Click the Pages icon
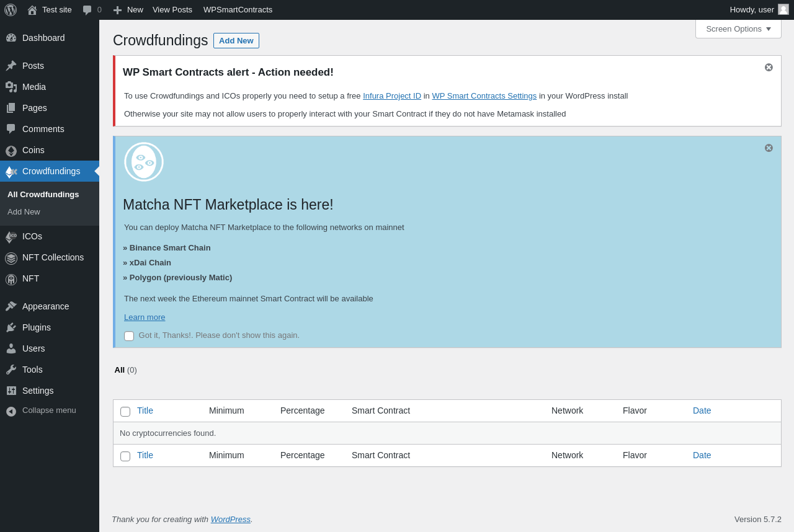Image resolution: width=794 pixels, height=532 pixels. pyautogui.click(x=11, y=108)
